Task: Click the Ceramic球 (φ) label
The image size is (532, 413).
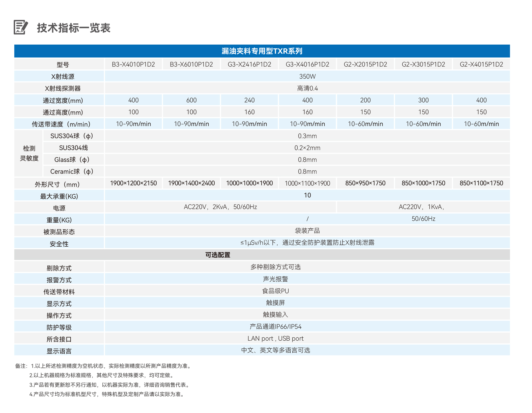Action: (x=73, y=171)
